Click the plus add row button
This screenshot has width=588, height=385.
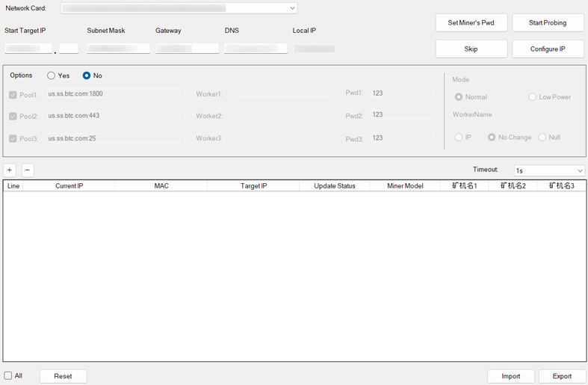click(10, 170)
